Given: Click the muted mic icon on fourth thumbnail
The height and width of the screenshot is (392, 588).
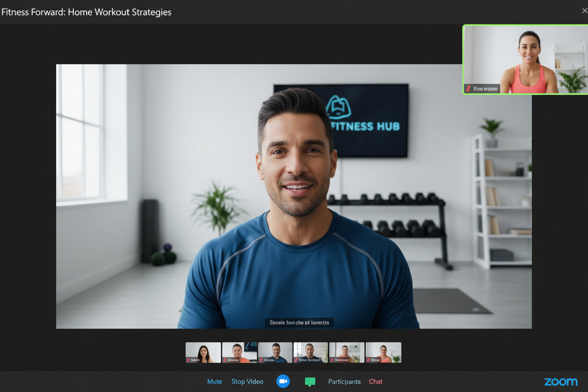Looking at the screenshot, I should (x=296, y=360).
